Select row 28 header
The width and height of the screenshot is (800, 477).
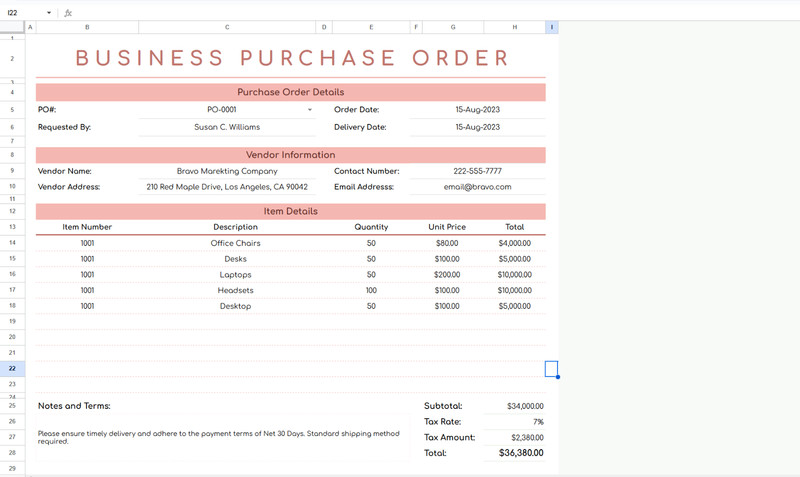tap(12, 453)
